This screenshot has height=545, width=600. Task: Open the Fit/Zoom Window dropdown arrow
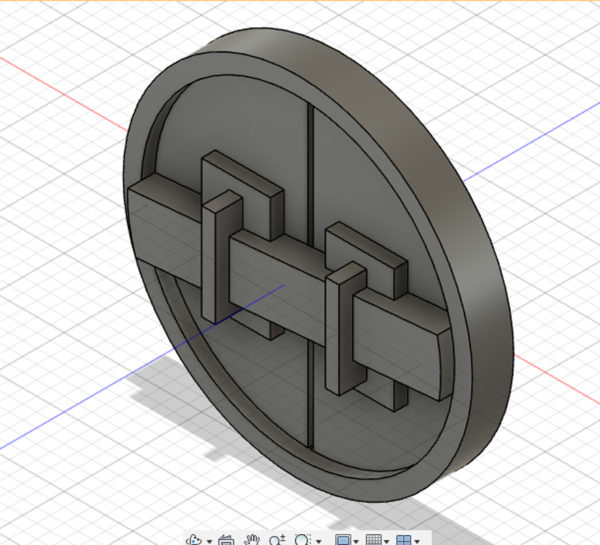point(318,541)
